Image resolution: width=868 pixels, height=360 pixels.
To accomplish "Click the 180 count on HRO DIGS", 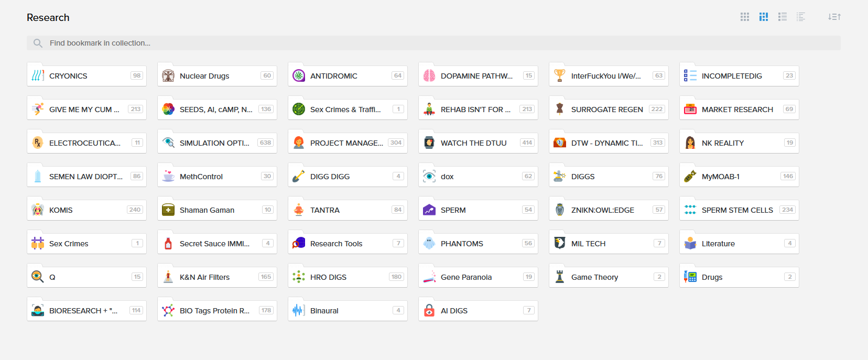I will [396, 277].
